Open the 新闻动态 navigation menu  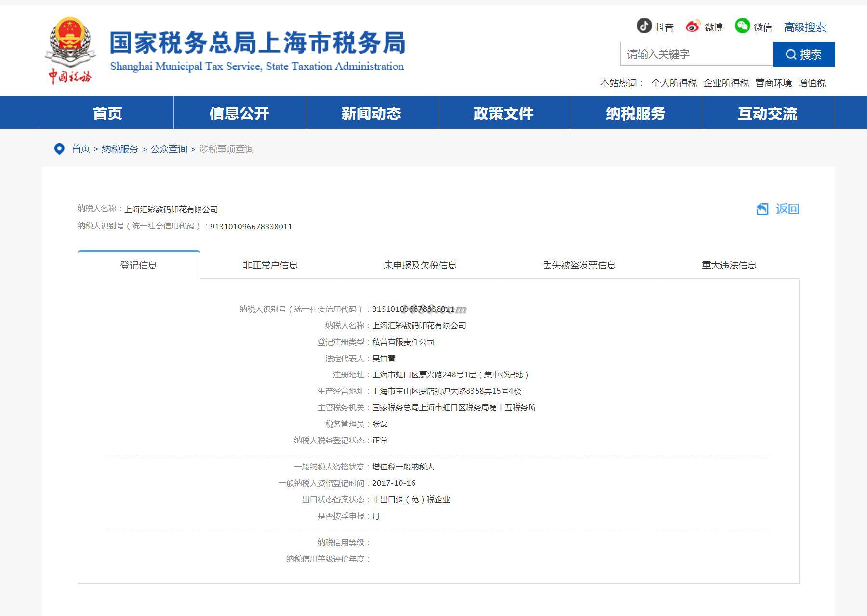[372, 113]
